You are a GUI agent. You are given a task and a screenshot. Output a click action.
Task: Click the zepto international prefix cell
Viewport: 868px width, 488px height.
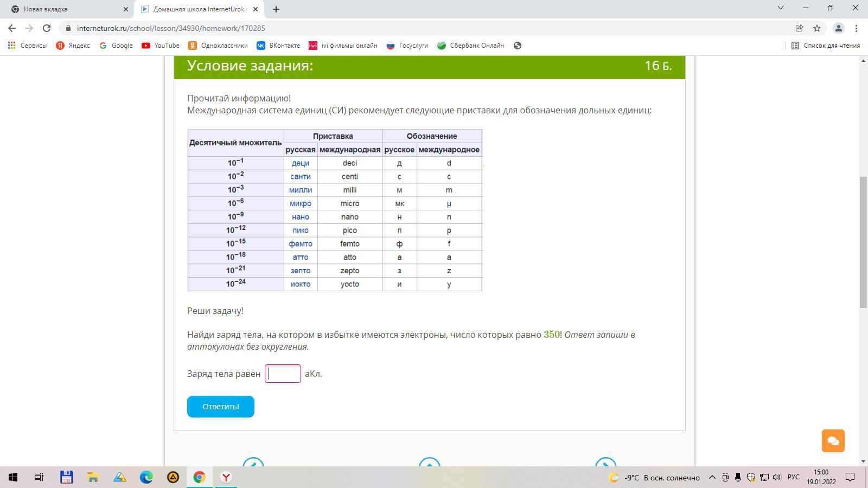click(350, 271)
